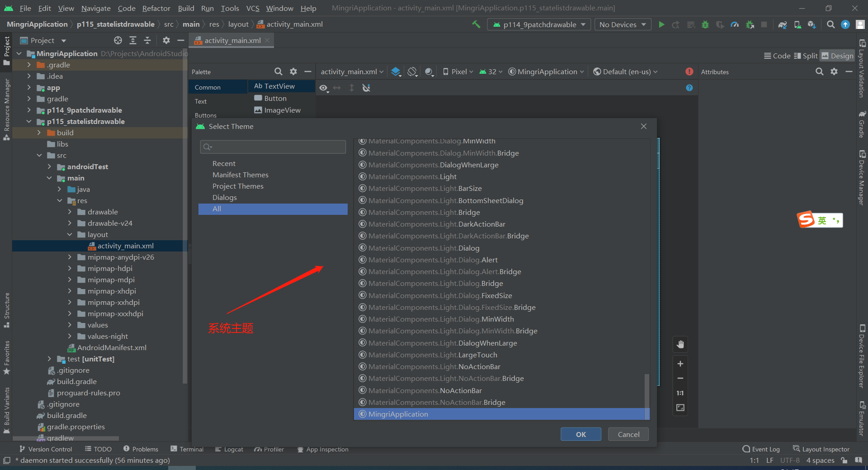Click the Run app play icon

pos(661,24)
